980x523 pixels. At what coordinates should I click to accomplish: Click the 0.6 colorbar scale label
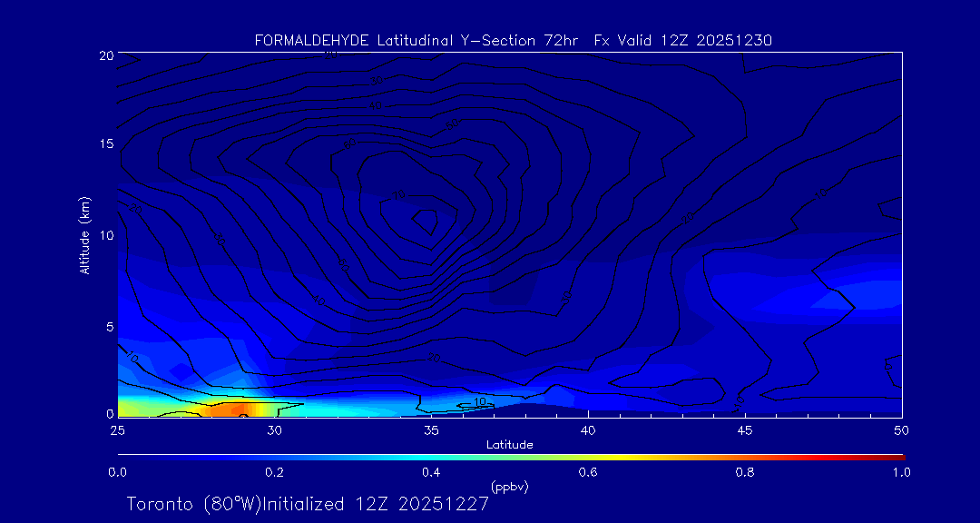[588, 472]
